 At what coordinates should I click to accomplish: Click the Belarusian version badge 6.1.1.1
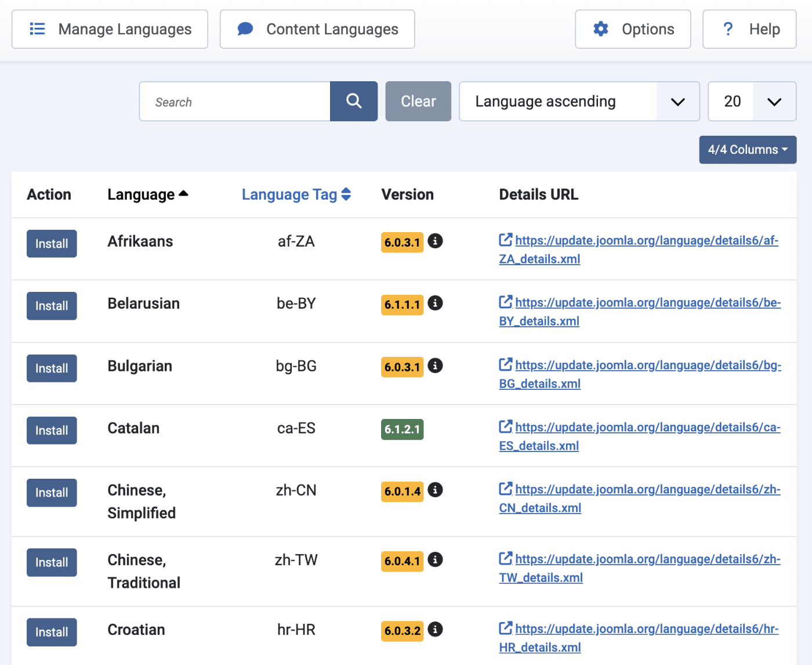pos(403,305)
